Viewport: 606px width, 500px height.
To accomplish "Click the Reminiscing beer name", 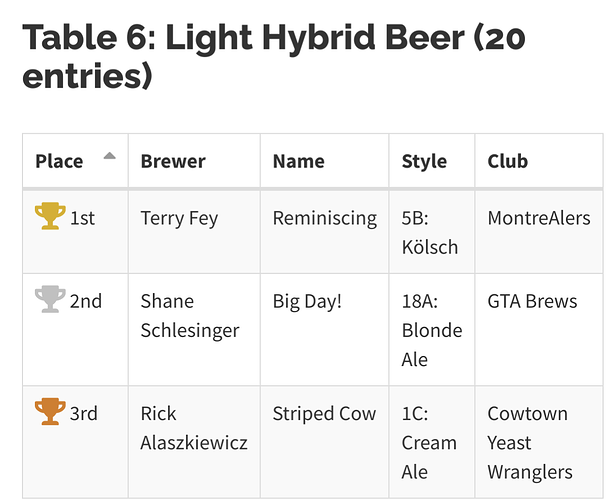I will (324, 218).
